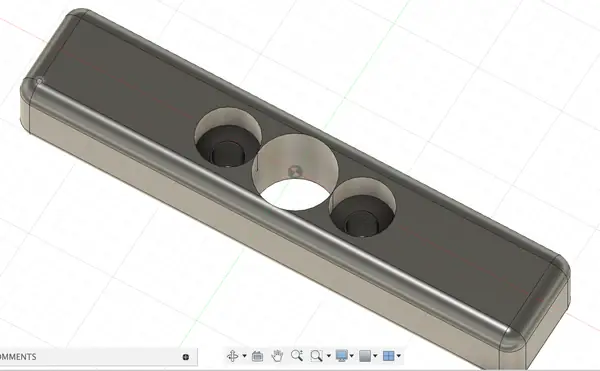This screenshot has height=371, width=600.
Task: Select the large center through hole
Action: [295, 173]
